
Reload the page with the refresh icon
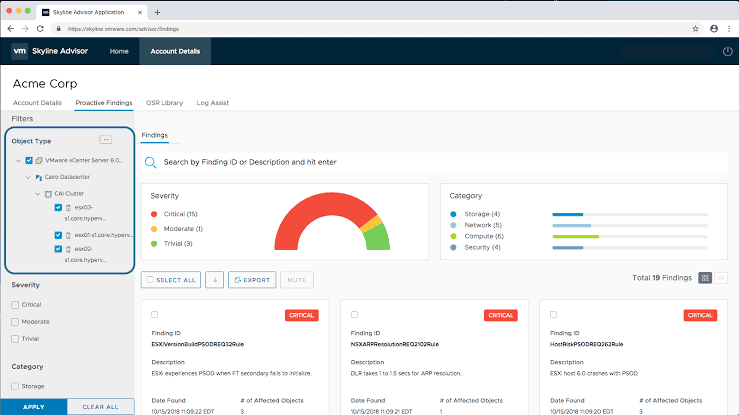tap(41, 29)
